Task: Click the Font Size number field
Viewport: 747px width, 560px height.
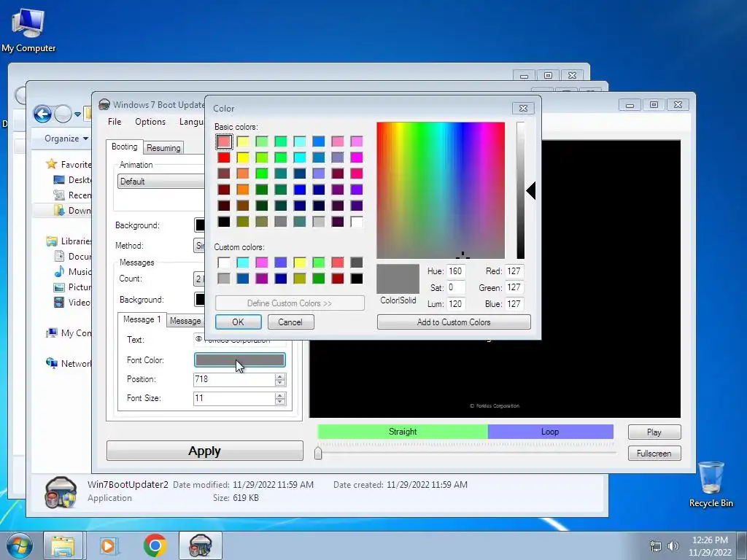Action: [234, 399]
